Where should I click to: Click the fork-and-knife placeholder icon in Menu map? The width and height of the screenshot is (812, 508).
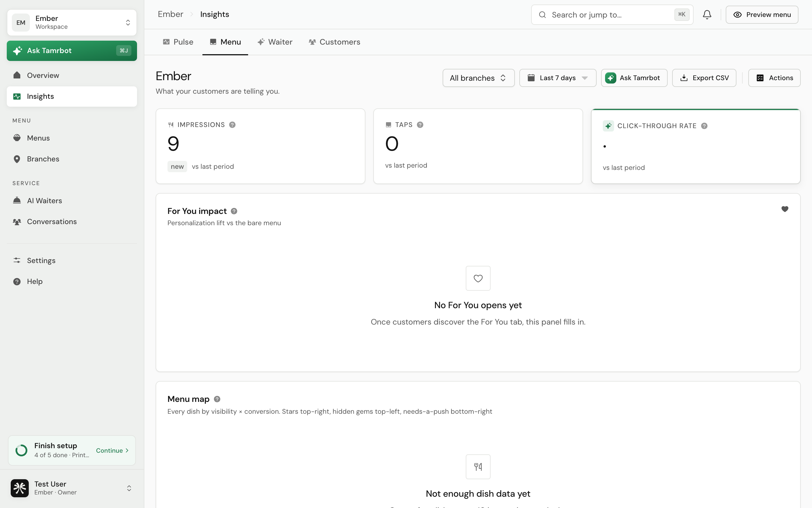click(478, 467)
